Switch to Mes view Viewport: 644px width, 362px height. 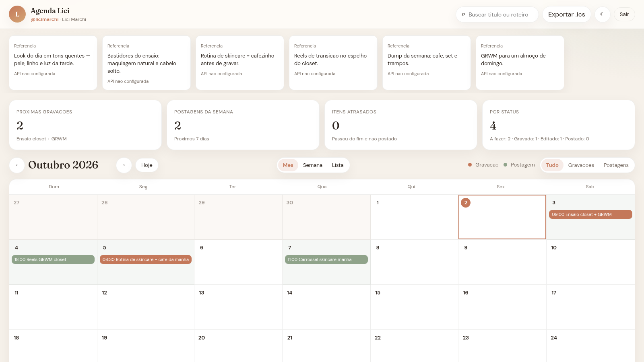pos(288,165)
